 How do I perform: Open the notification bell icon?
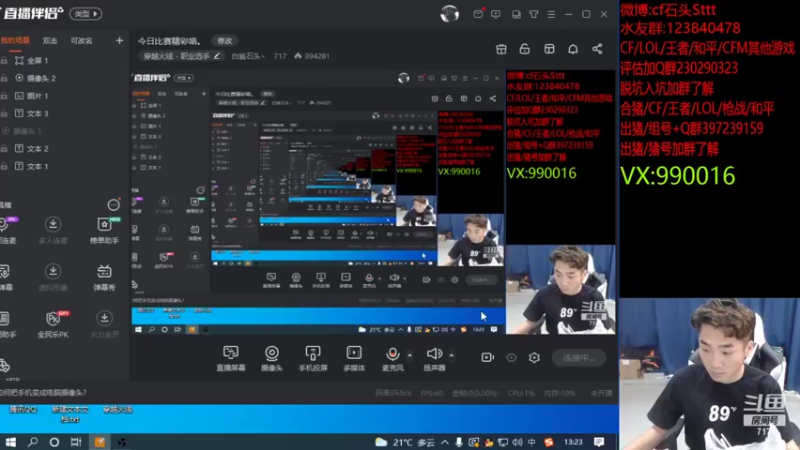pos(573,49)
